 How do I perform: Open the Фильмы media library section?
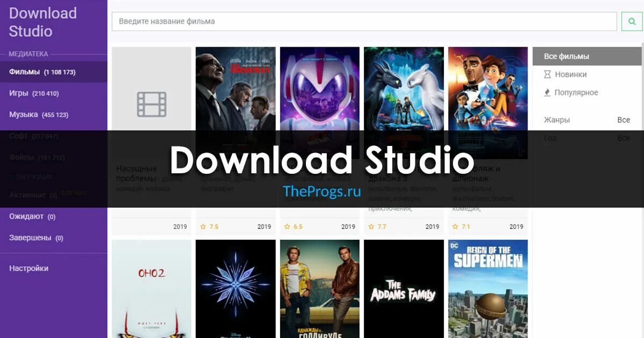(x=54, y=72)
